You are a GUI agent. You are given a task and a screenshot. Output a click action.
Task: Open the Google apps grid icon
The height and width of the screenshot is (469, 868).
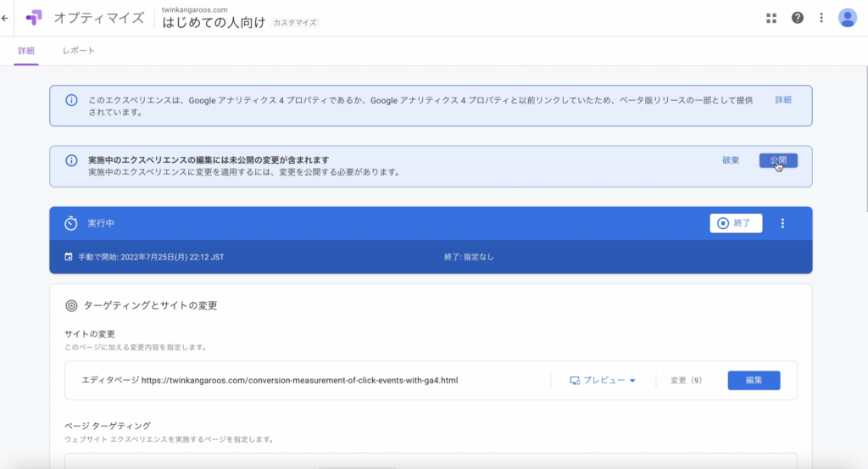[x=771, y=19]
